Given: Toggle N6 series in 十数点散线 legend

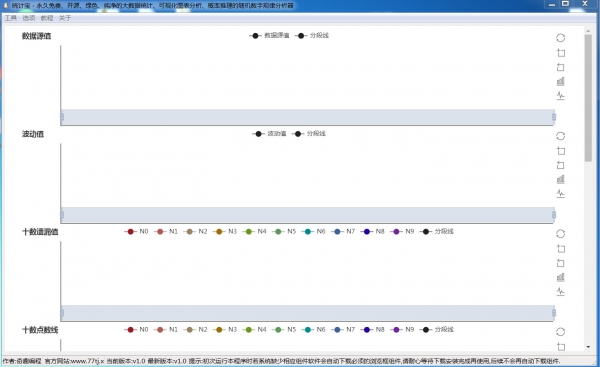Looking at the screenshot, I should [314, 329].
